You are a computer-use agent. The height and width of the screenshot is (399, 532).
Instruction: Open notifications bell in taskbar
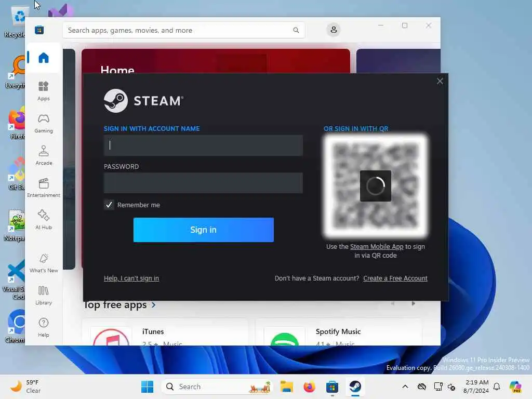tap(497, 387)
